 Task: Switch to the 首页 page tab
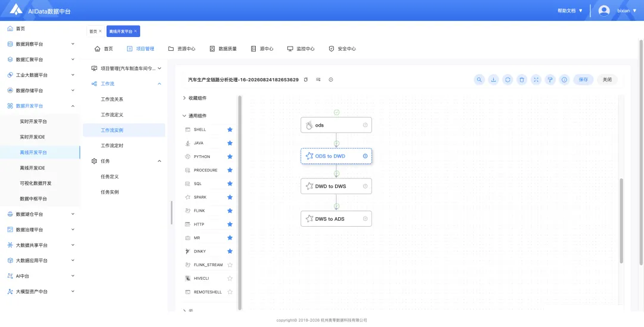[93, 31]
